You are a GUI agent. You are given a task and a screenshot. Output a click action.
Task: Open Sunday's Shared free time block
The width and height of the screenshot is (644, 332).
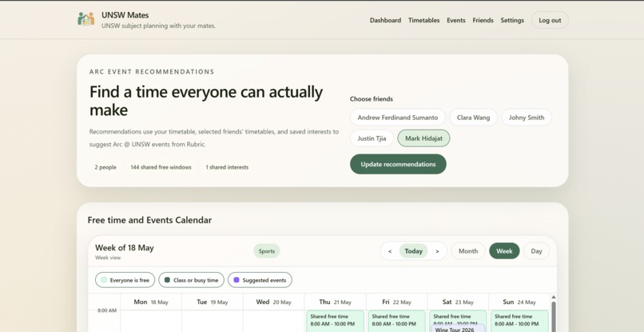click(519, 321)
